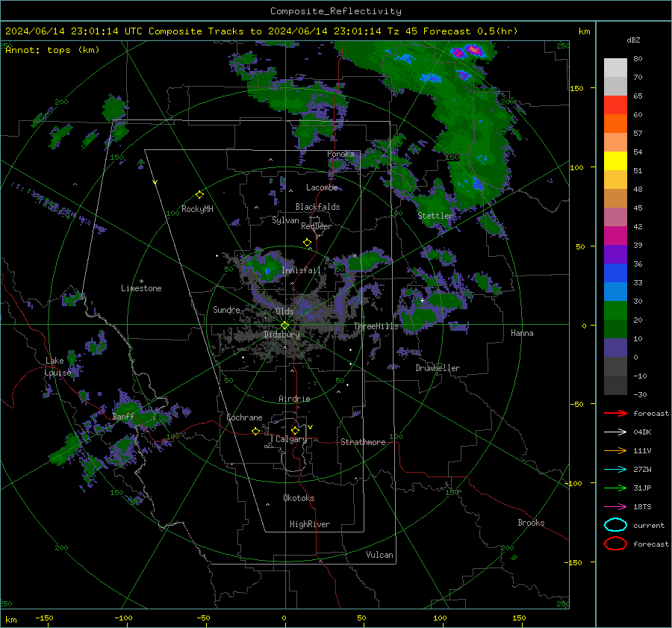Click the cyan current-storm ellipse legend icon
Image resolution: width=672 pixels, height=628 pixels.
pos(615,525)
